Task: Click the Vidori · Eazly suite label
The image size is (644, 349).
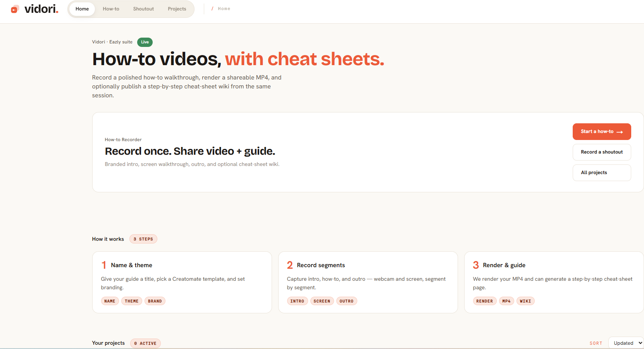Action: (112, 42)
